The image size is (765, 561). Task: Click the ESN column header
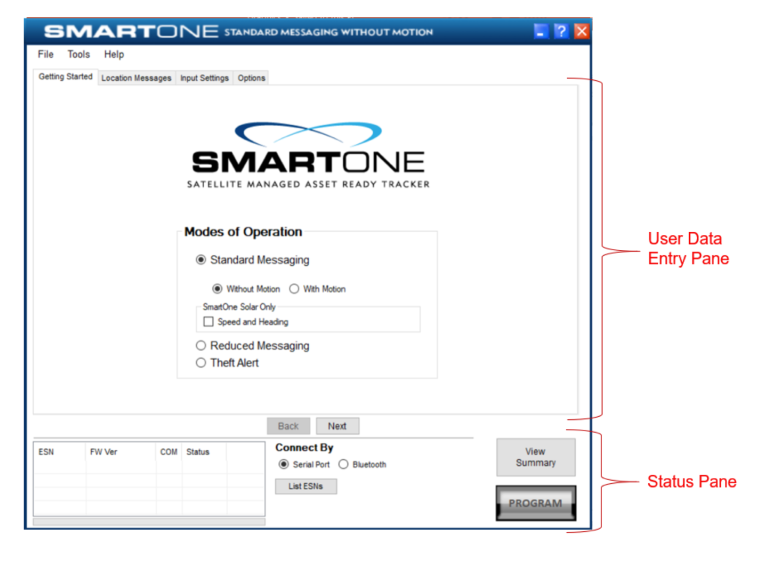pyautogui.click(x=60, y=452)
